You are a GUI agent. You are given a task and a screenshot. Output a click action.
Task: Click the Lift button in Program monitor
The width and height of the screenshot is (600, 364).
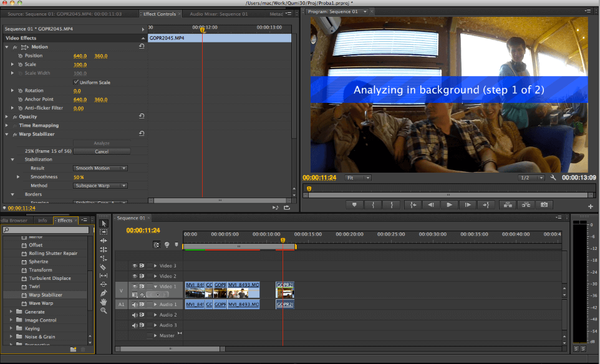[508, 205]
